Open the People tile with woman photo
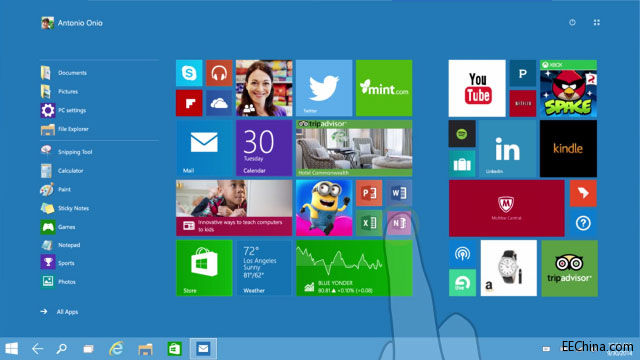The width and height of the screenshot is (640, 360). point(264,88)
